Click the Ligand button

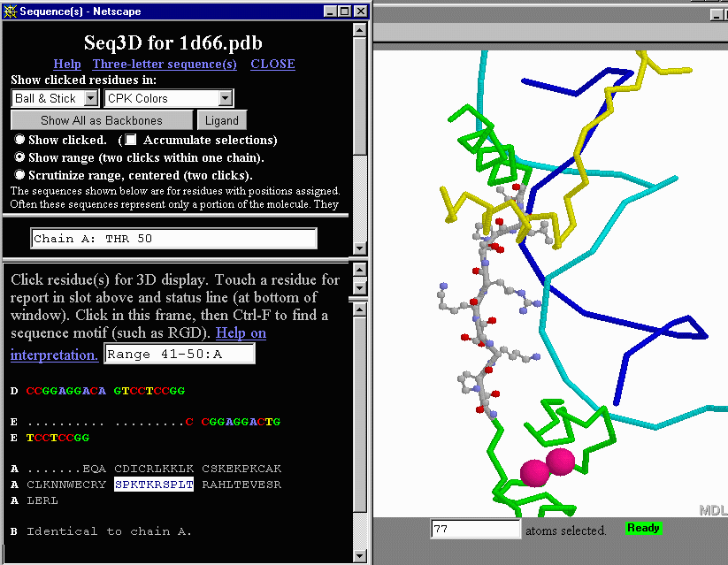pos(222,120)
